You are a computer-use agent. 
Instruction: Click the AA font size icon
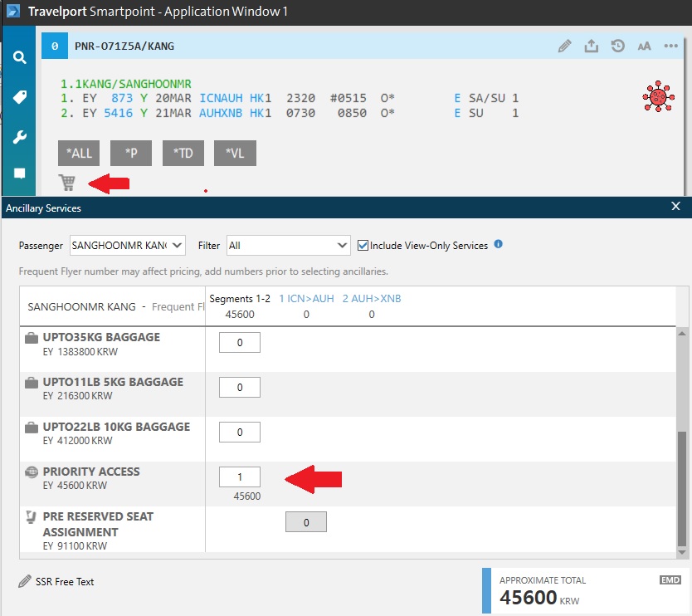click(645, 46)
